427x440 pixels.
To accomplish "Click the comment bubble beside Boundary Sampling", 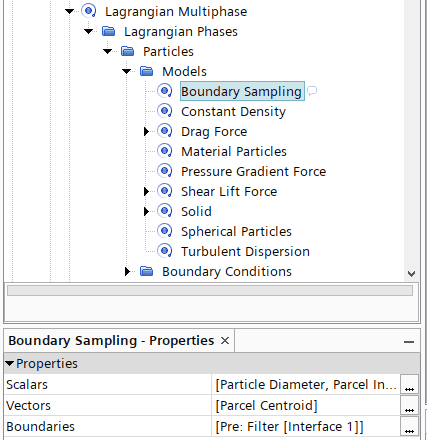I will pyautogui.click(x=312, y=91).
